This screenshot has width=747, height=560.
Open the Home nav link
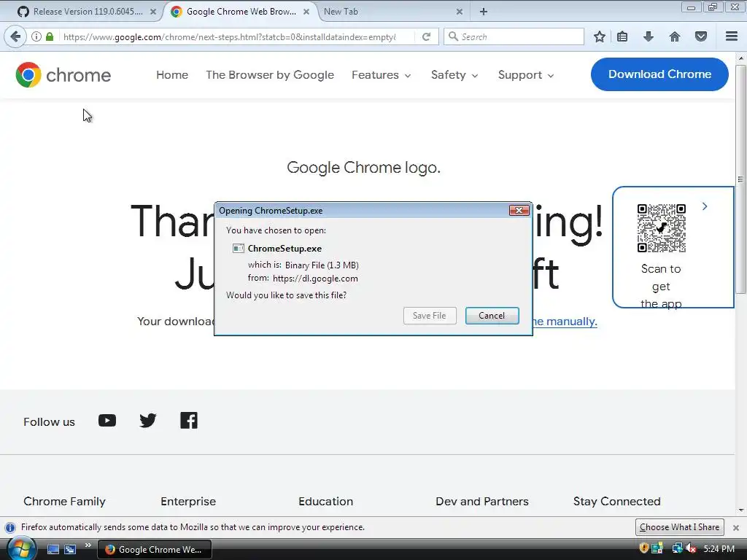tap(172, 75)
